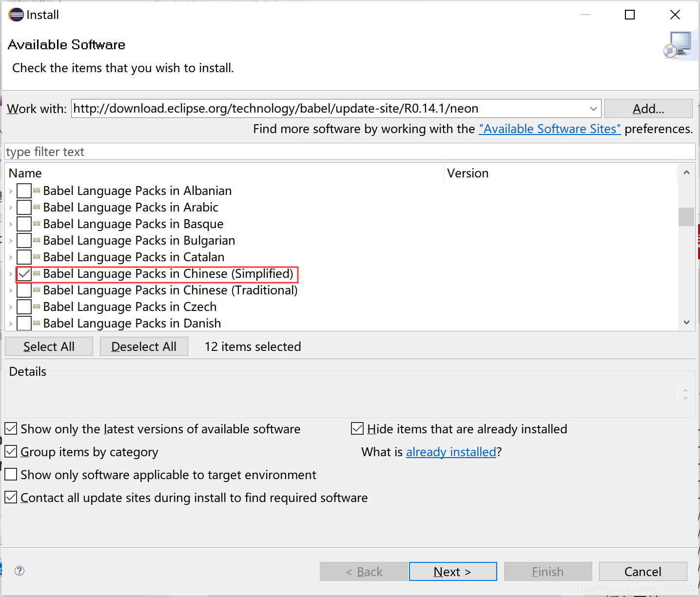Toggle Show only the latest versions checkbox

11,429
